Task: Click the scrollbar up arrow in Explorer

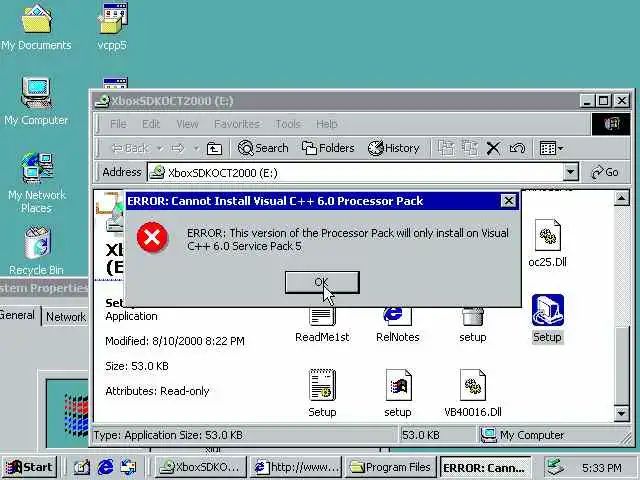Action: 621,199
